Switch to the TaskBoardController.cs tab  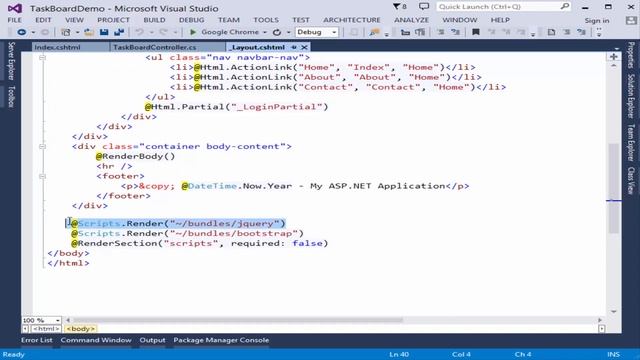click(x=155, y=47)
